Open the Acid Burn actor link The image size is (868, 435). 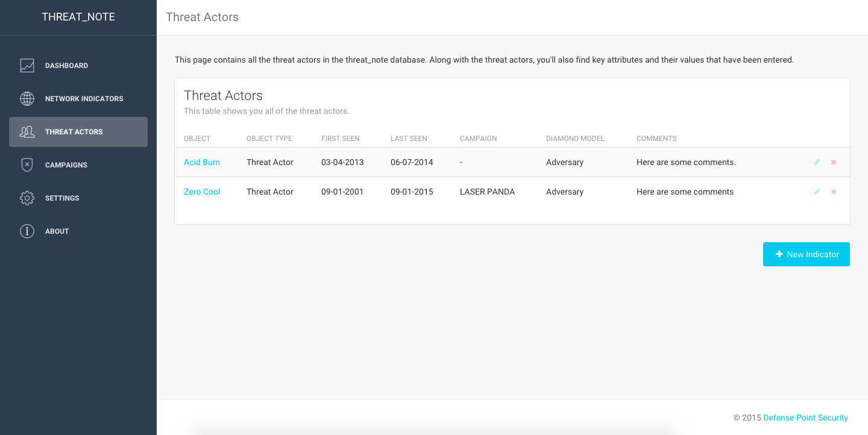tap(202, 162)
